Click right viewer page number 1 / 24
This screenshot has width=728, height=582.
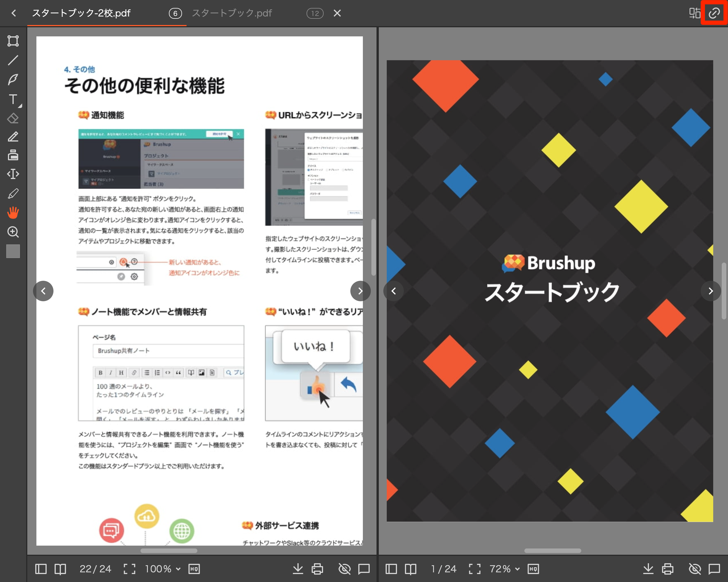click(x=443, y=569)
